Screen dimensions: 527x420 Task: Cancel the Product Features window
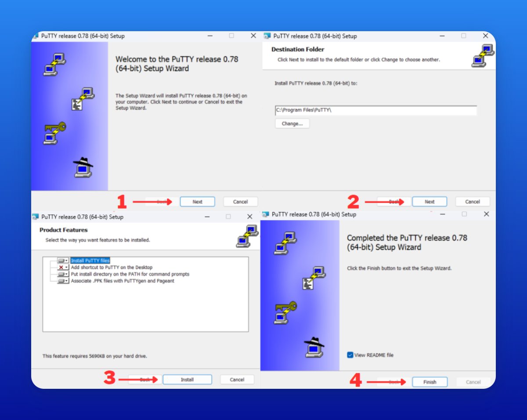coord(237,380)
